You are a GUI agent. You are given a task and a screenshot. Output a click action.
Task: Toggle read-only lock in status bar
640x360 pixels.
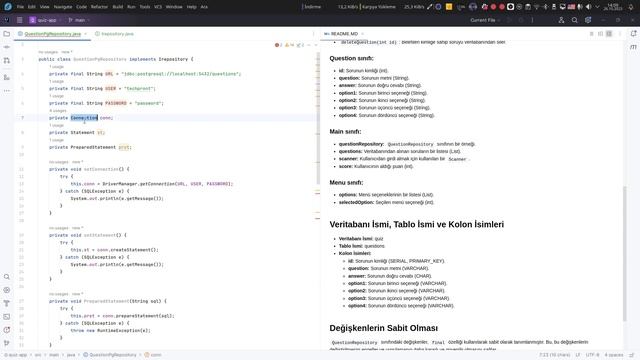(x=631, y=355)
